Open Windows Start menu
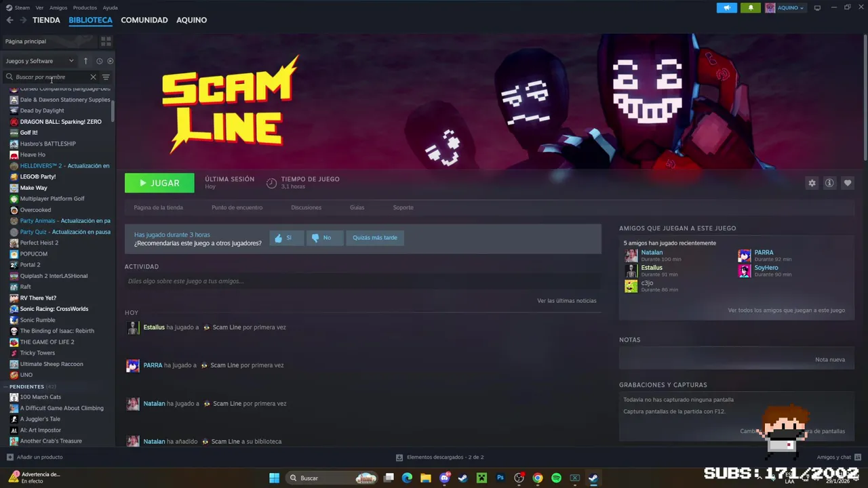 274,478
